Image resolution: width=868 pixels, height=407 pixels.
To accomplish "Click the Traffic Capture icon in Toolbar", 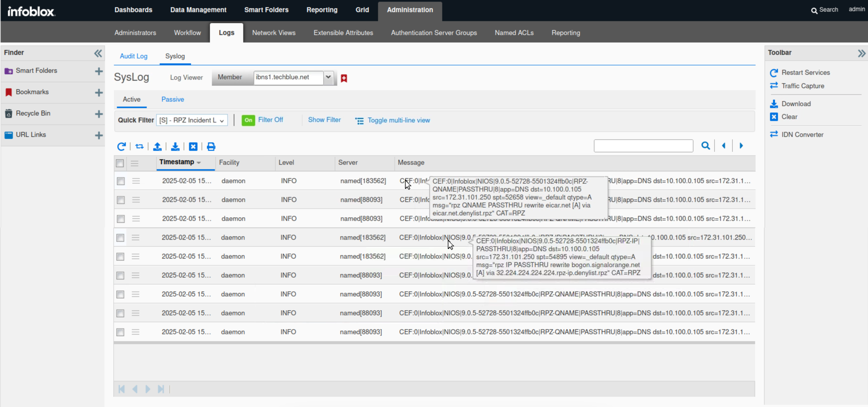I will coord(774,86).
